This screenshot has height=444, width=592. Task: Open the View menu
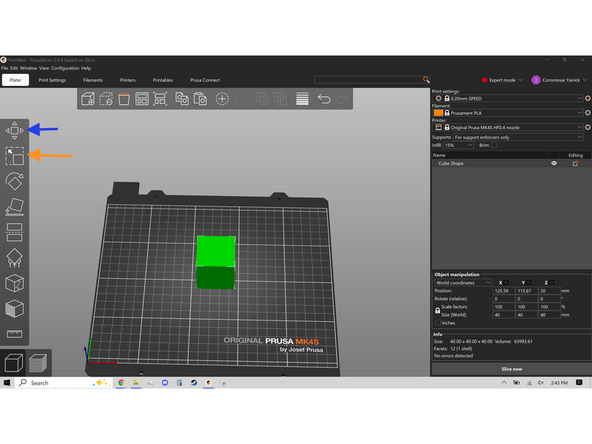(x=44, y=68)
